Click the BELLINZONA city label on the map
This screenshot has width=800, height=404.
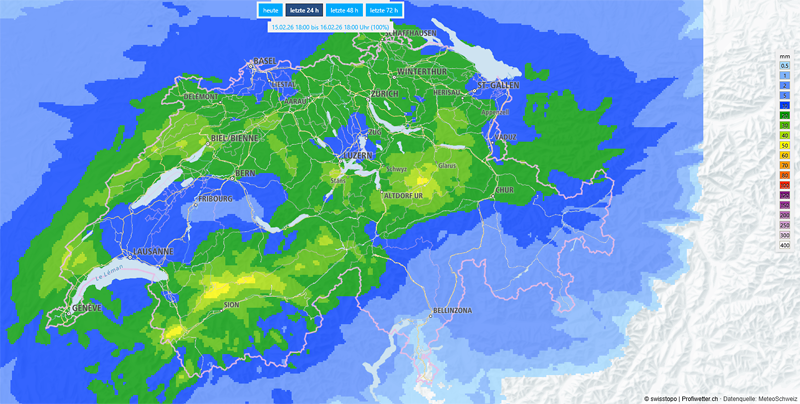point(453,311)
